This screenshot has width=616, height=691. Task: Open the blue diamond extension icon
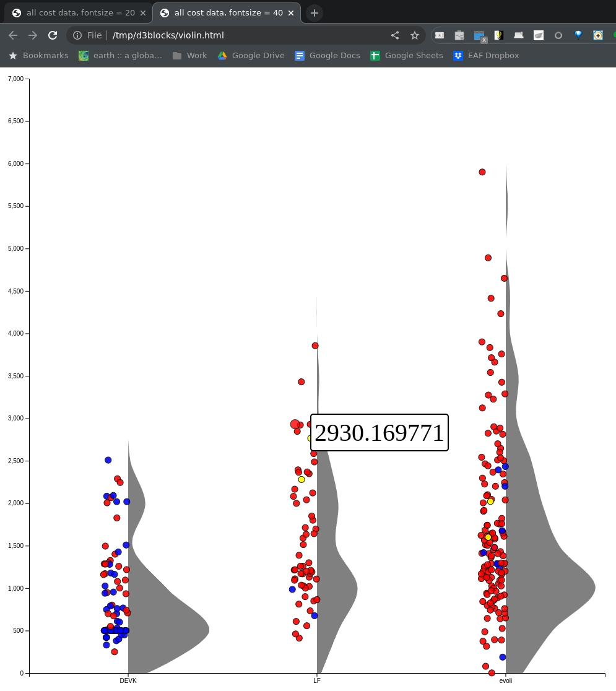[578, 35]
